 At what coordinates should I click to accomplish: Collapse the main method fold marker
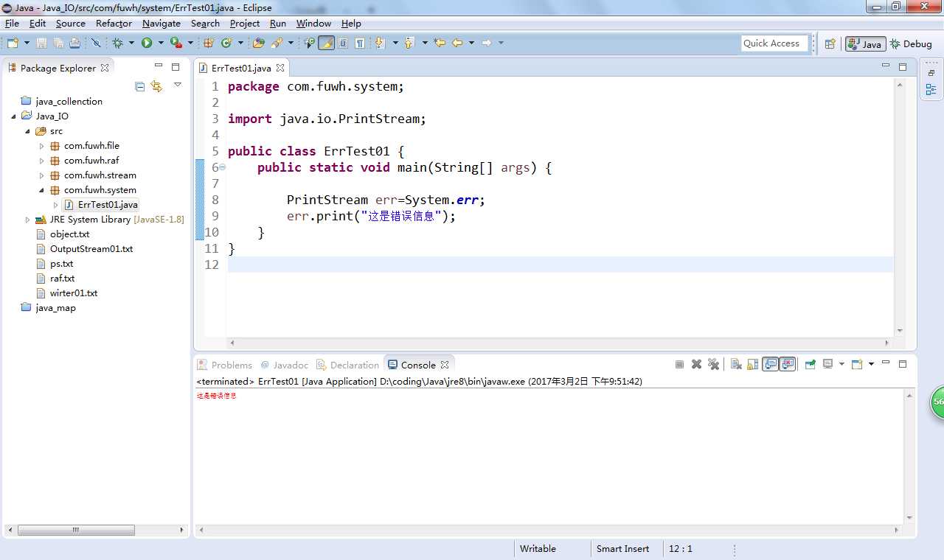pos(222,167)
